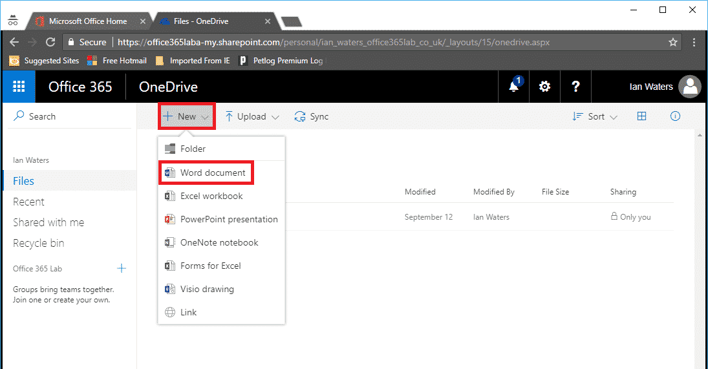Click the PowerPoint presentation icon
Viewport: 708px width, 369px height.
pos(170,219)
